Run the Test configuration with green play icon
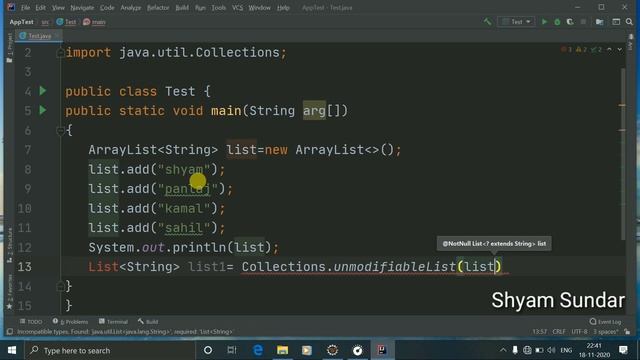640x360 pixels. point(544,22)
